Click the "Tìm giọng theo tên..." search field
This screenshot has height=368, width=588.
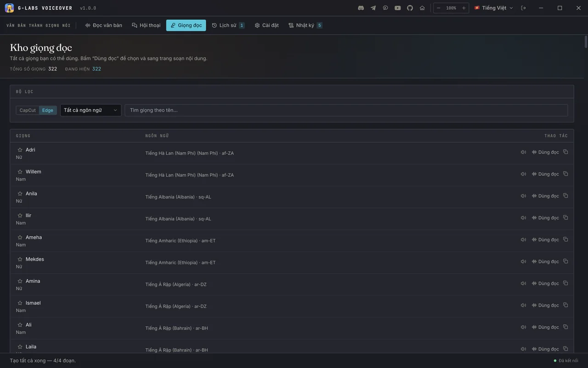pos(346,110)
